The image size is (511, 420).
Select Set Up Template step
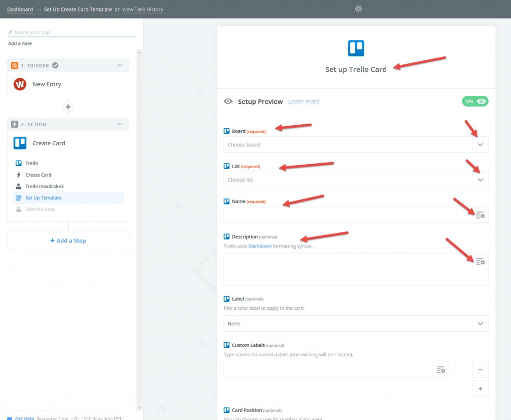click(43, 198)
